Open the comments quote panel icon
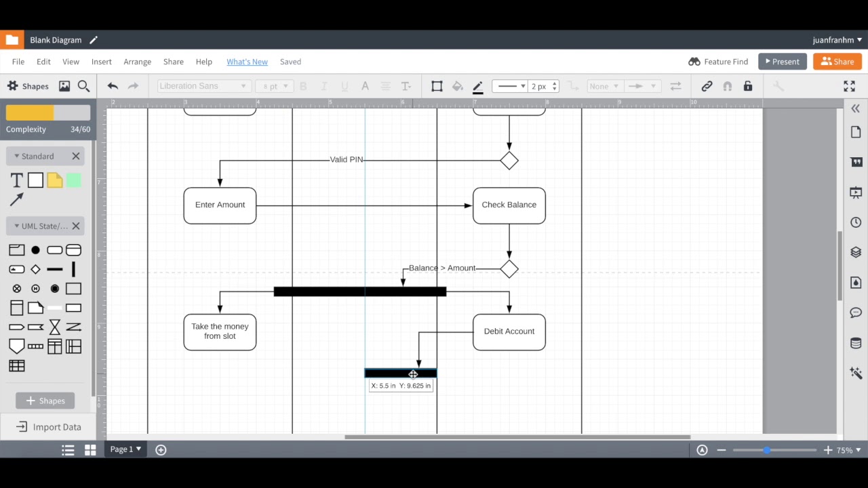 point(856,162)
